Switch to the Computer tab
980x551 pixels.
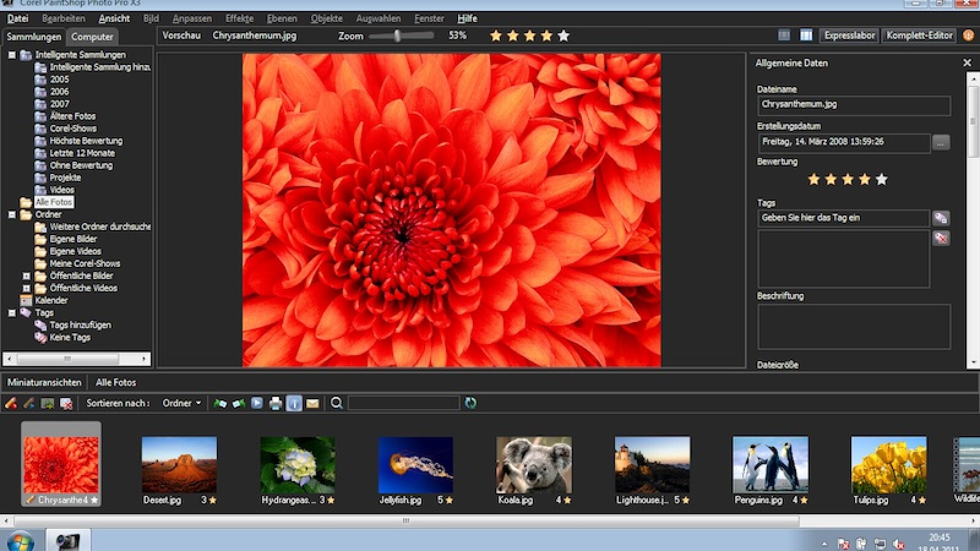92,37
